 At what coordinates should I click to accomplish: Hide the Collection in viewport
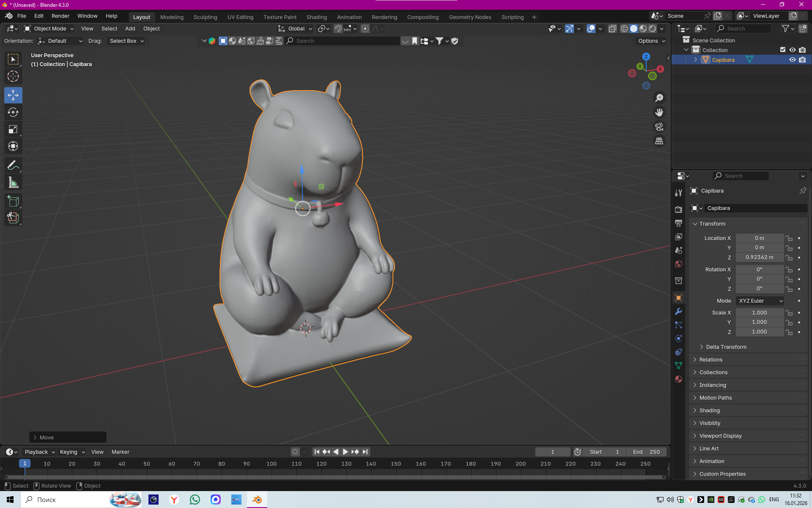(793, 50)
